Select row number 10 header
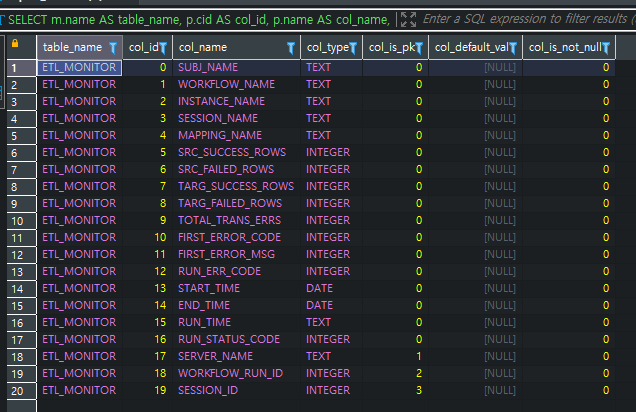 (21, 221)
